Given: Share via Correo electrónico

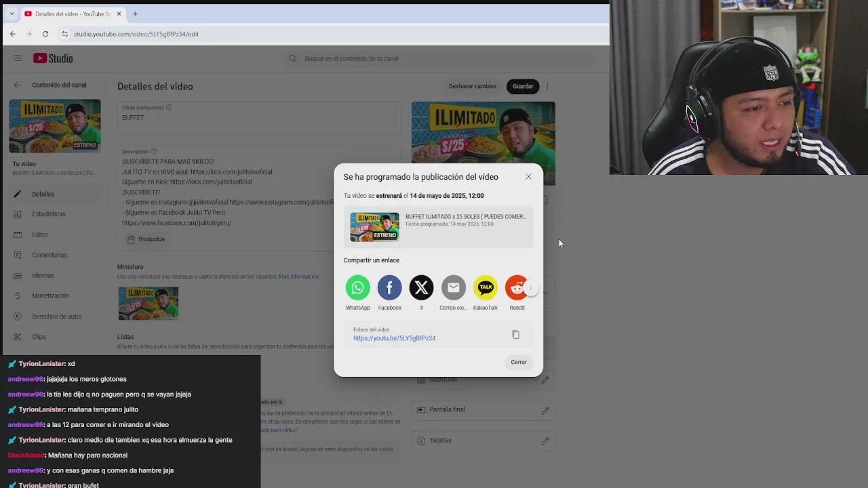Looking at the screenshot, I should tap(453, 287).
